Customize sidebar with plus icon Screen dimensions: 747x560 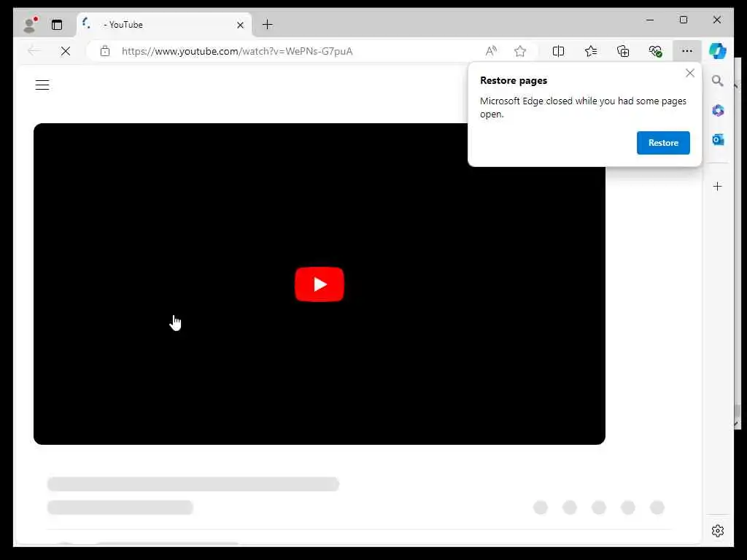click(x=718, y=186)
